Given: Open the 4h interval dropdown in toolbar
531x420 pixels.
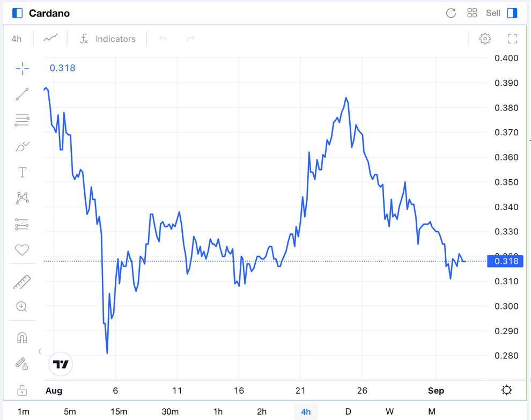Looking at the screenshot, I should pos(17,39).
